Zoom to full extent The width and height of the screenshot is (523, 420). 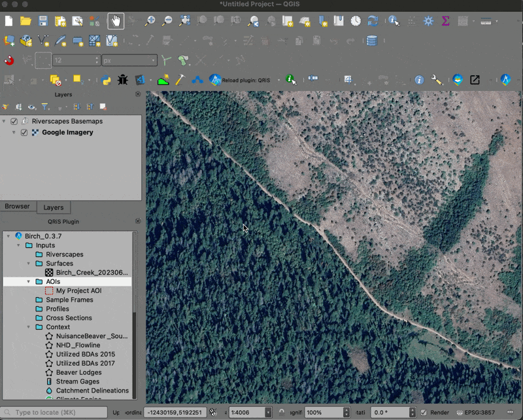point(184,21)
